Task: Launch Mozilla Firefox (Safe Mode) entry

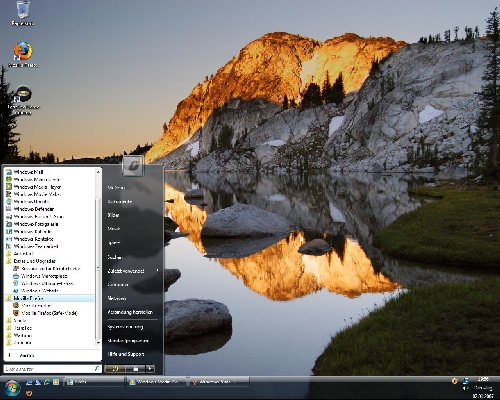Action: click(x=49, y=313)
